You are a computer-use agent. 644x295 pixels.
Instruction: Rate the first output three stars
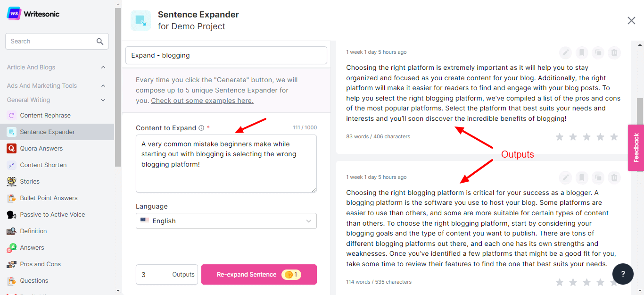tap(586, 137)
